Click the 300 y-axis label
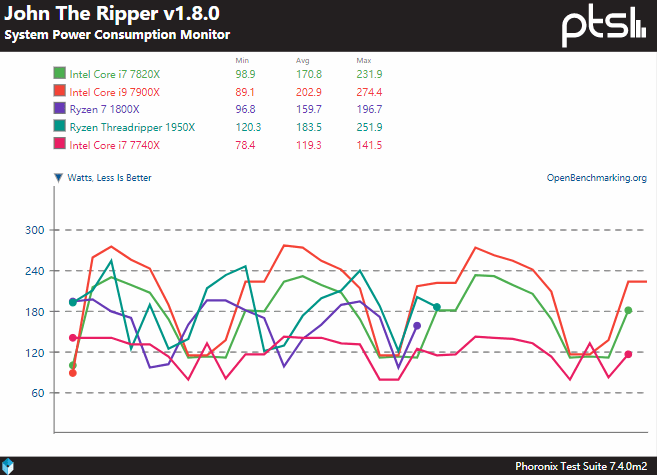This screenshot has height=475, width=657. [x=35, y=230]
